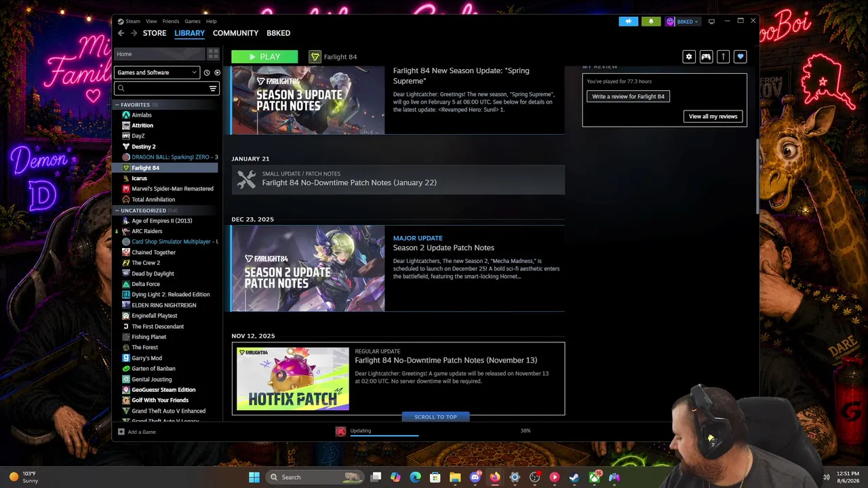Toggle favorite heart for Farlight 84
Viewport: 868px width, 488px height.
tap(741, 57)
